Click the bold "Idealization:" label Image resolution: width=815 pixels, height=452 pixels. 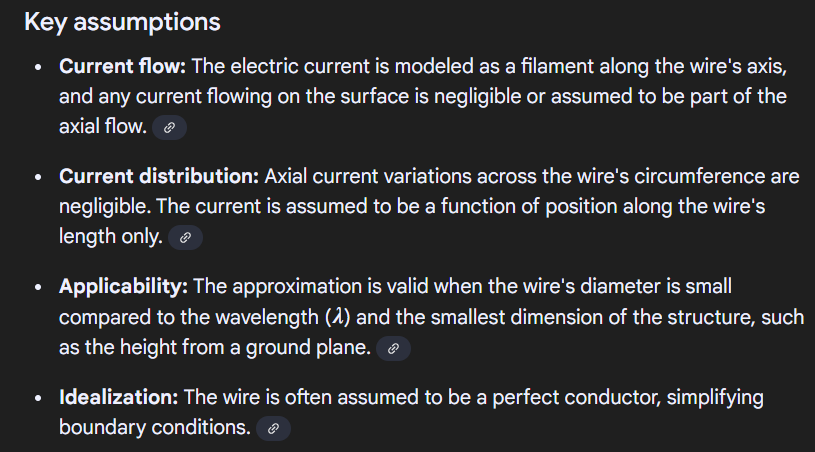(119, 397)
